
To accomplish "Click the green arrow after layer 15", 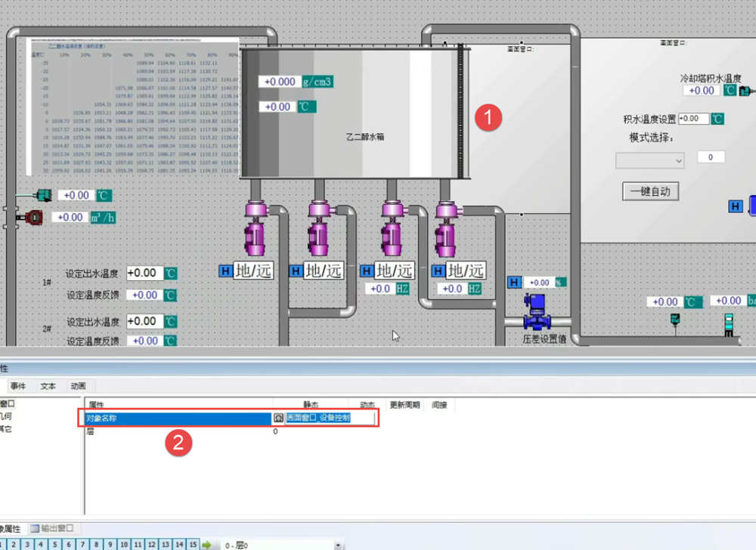I will 206,545.
